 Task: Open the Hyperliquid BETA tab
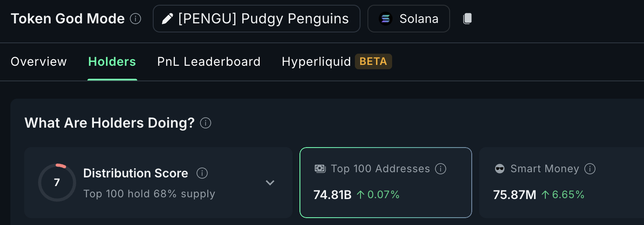337,62
